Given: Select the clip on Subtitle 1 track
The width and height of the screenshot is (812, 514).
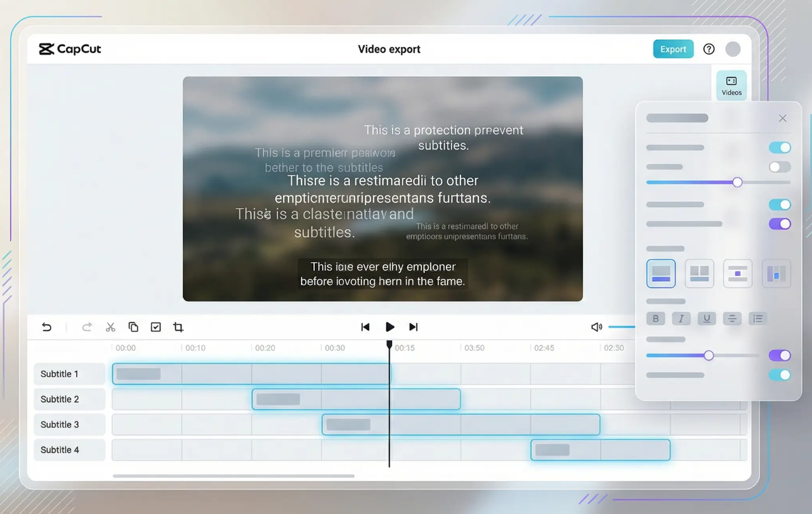Looking at the screenshot, I should click(x=251, y=374).
